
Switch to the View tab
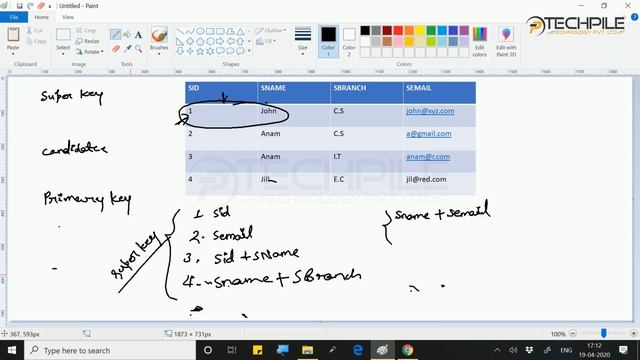(x=68, y=17)
